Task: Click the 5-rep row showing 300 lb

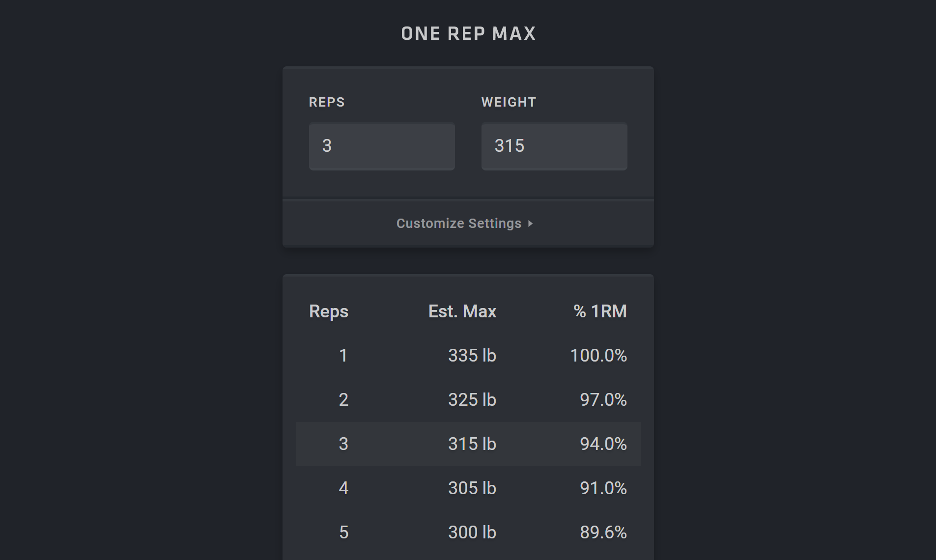Action: click(x=467, y=532)
